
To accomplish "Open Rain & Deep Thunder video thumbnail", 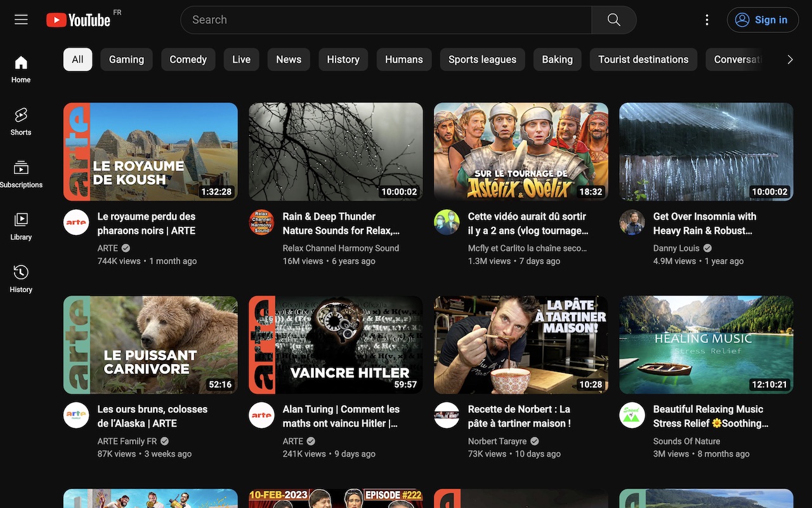I will [x=336, y=152].
